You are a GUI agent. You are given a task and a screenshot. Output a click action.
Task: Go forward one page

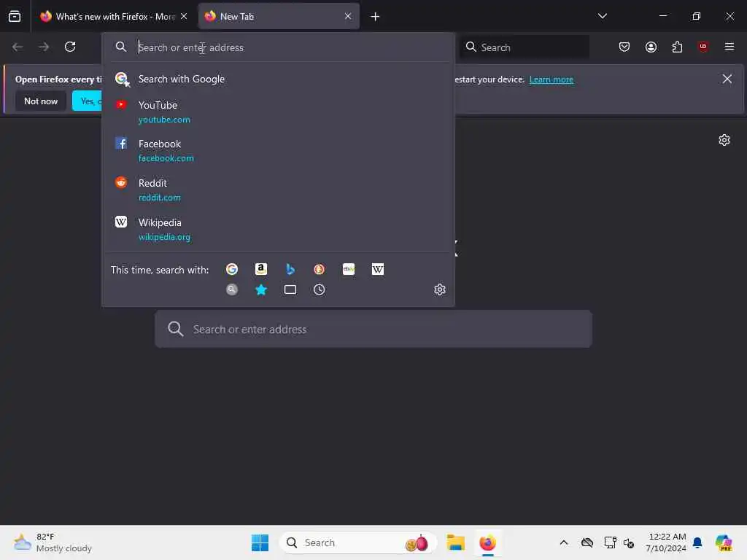pos(44,47)
